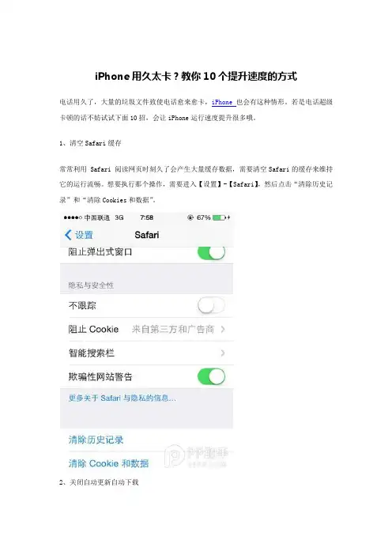This screenshot has width=392, height=555.
Task: Disable the 欺骗性网站警告 switch
Action: coord(211,376)
